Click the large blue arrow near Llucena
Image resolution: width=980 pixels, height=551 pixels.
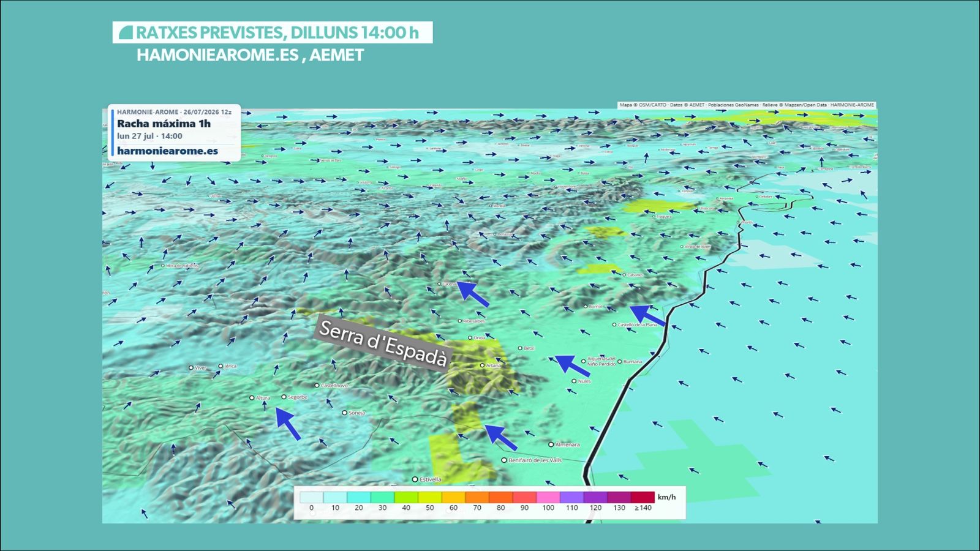473,294
